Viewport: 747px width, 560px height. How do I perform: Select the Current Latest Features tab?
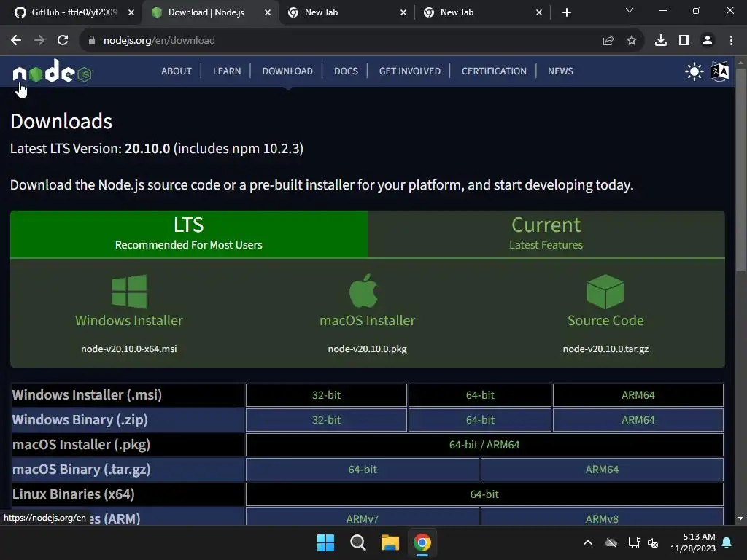pos(546,234)
